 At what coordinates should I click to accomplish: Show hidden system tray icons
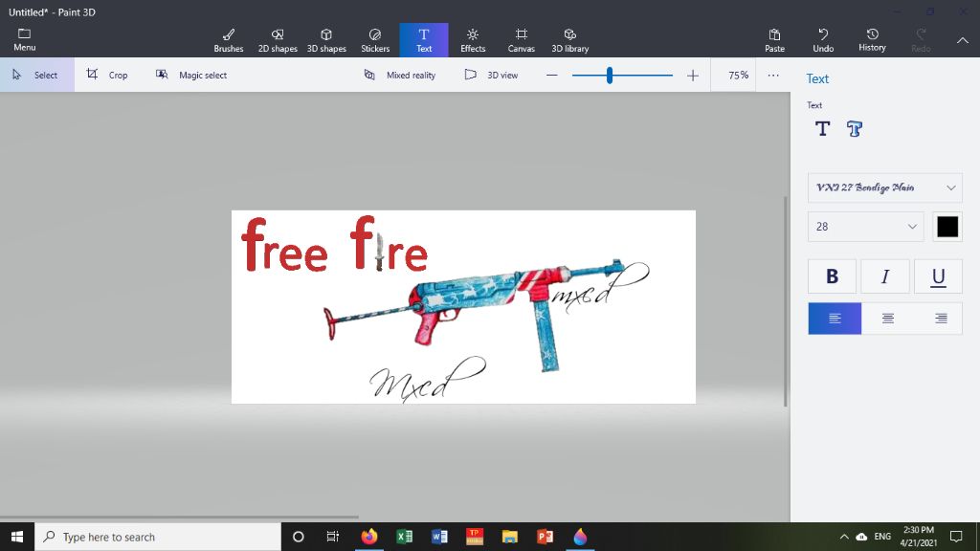coord(844,537)
